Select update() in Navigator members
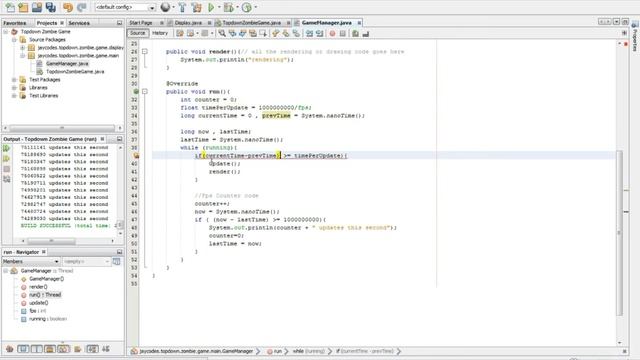Image resolution: width=640 pixels, height=360 pixels. pos(38,303)
